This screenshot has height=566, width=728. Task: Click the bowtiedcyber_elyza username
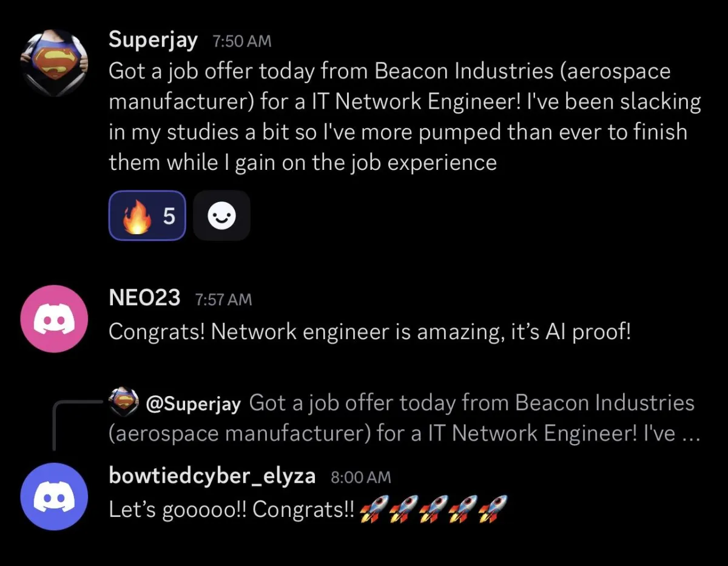pos(212,476)
